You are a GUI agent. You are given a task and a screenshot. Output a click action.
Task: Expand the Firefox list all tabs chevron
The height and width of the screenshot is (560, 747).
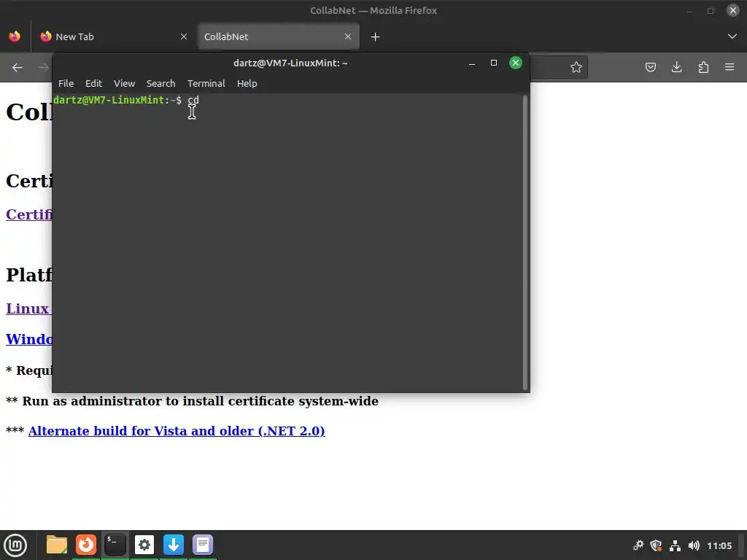[x=732, y=36]
